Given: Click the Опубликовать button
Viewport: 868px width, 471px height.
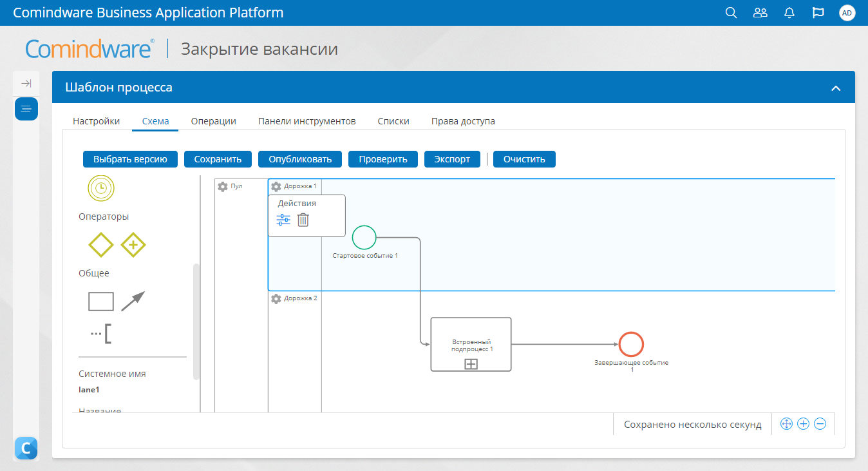Looking at the screenshot, I should tap(300, 159).
